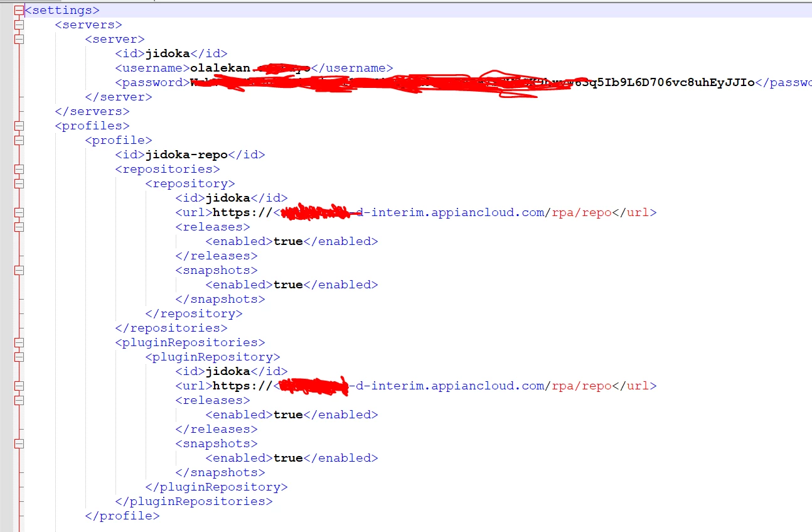Click the closing </servers> tag
The height and width of the screenshot is (532, 812).
(x=92, y=111)
